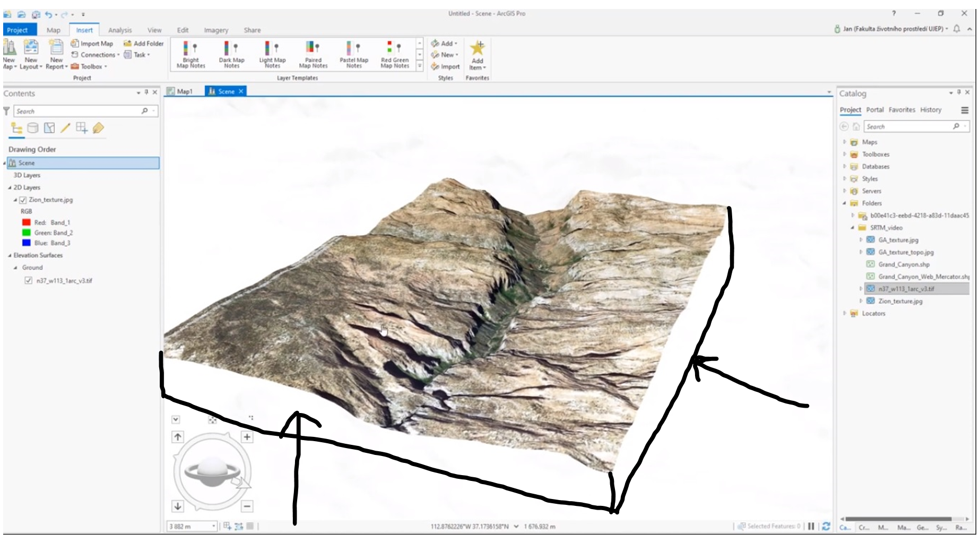
Task: Uncheck n37_w113_1arc_v3.tif elevation source
Action: pyautogui.click(x=28, y=281)
